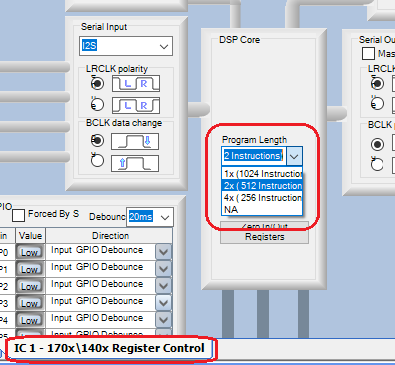Image resolution: width=395 pixels, height=365 pixels.
Task: Click the falling-edge clock pulse icon
Action: tap(135, 141)
